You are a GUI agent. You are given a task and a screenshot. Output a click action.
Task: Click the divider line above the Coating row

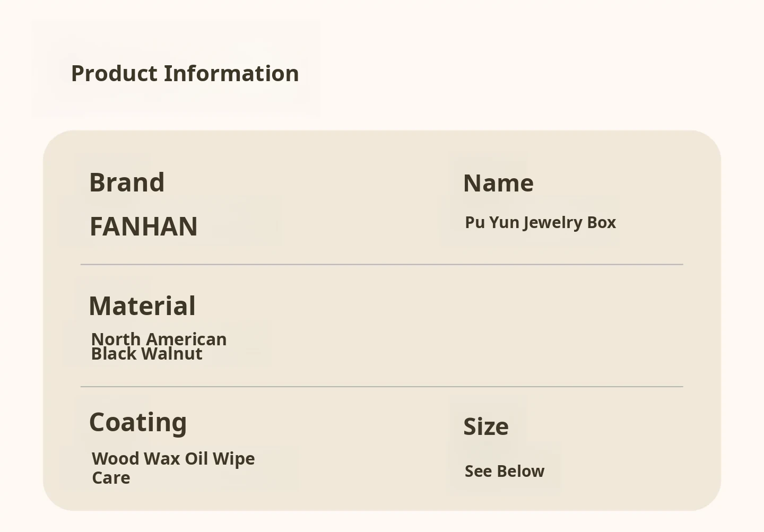click(382, 387)
